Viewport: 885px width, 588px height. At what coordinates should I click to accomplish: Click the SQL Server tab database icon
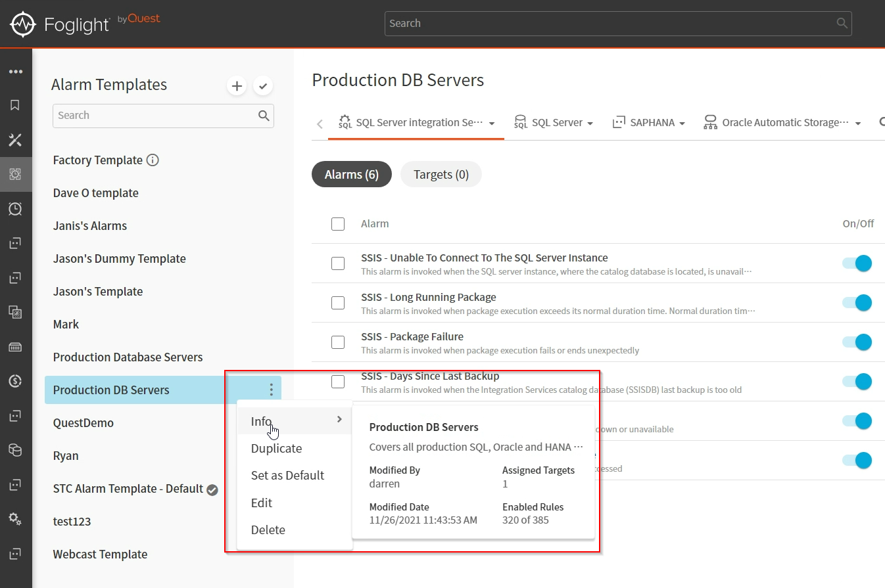pos(521,122)
